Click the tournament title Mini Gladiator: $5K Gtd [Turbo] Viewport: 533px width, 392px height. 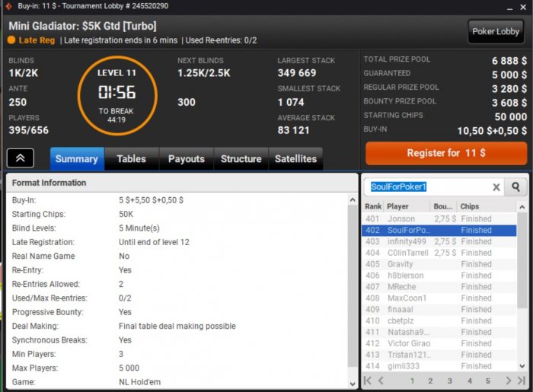82,26
